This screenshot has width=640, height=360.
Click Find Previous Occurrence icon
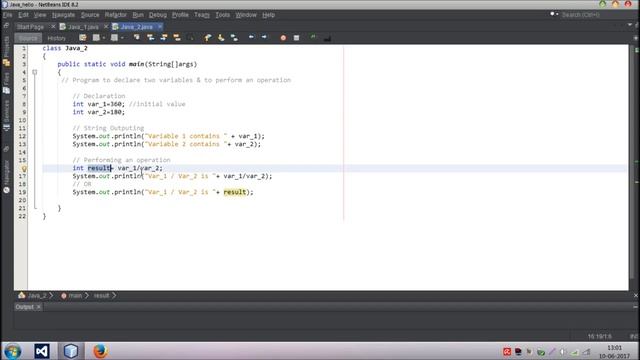pos(151,38)
